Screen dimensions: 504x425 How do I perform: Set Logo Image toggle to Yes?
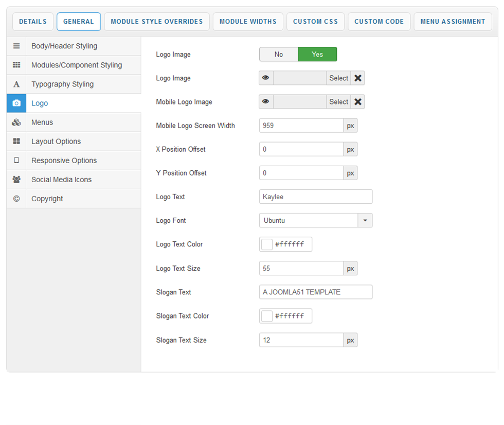[317, 55]
